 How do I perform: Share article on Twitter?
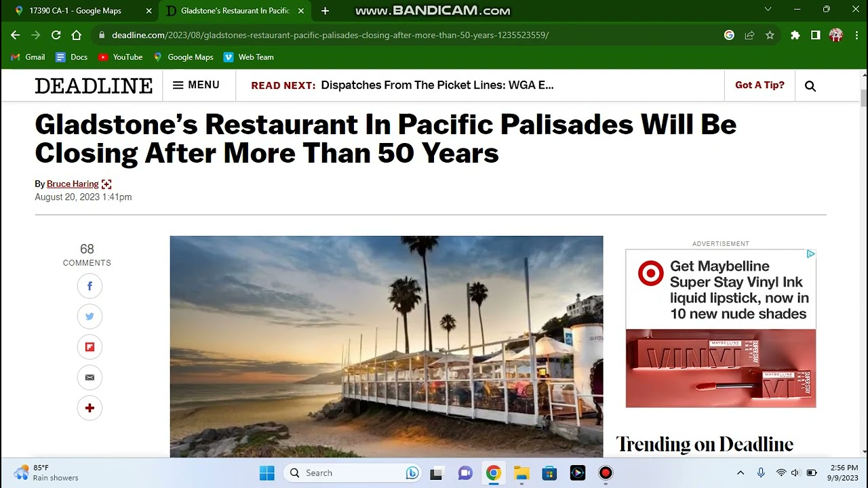pos(90,317)
